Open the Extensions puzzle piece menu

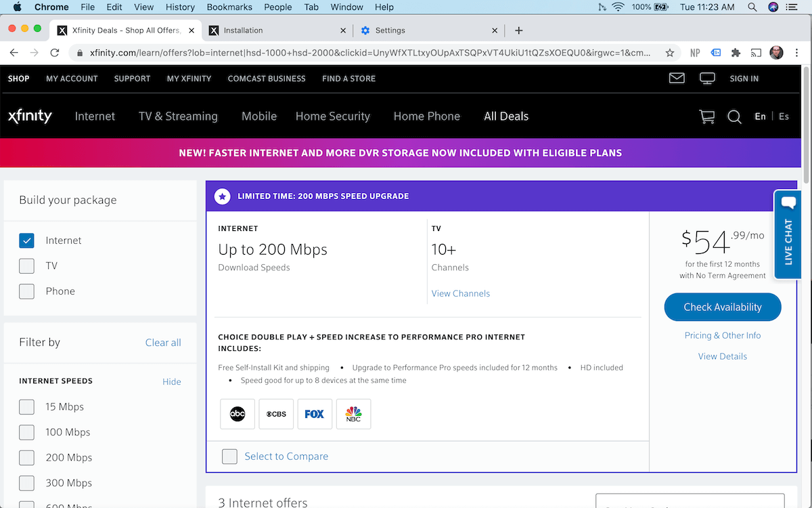[x=736, y=52]
